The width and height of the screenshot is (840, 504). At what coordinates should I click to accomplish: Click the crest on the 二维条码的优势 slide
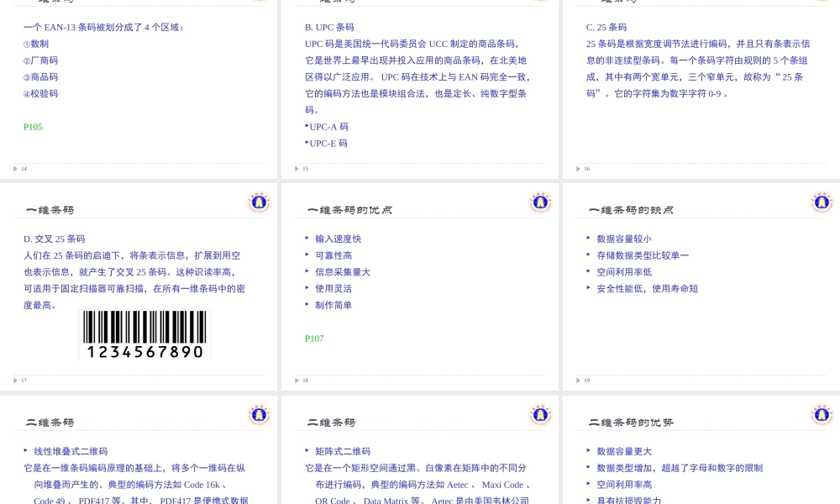[822, 414]
